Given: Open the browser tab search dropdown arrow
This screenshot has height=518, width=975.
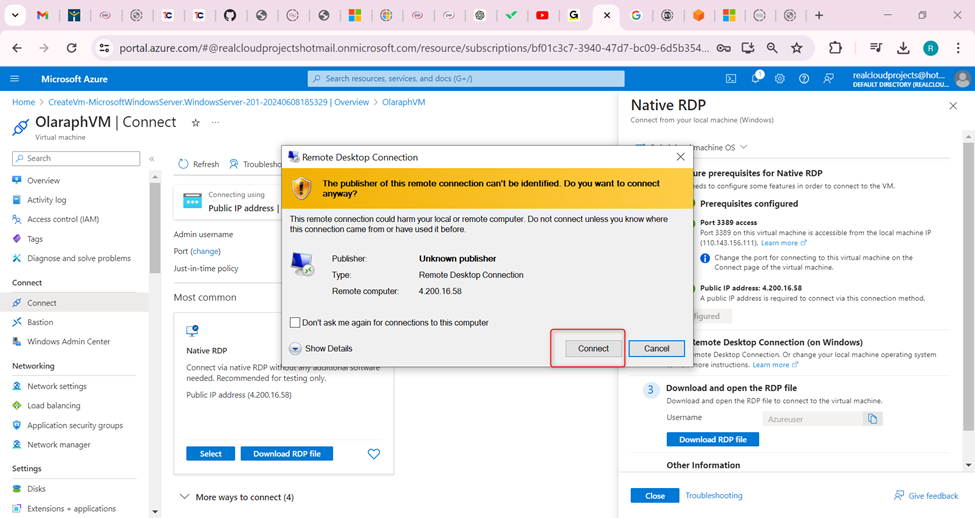Looking at the screenshot, I should [x=14, y=16].
